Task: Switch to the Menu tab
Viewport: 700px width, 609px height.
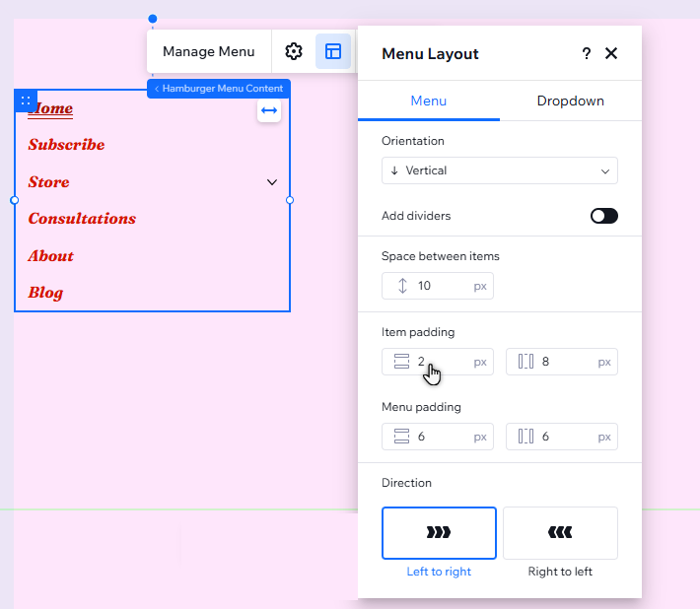Action: (429, 101)
